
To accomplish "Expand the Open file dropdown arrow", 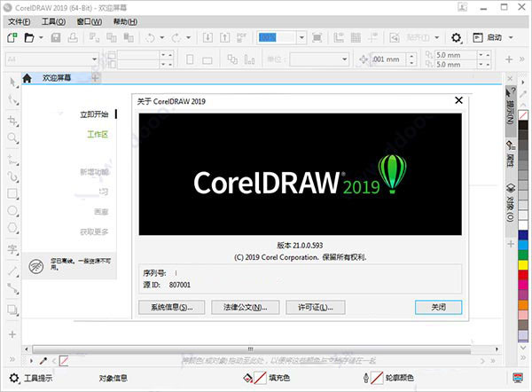I will pos(41,37).
